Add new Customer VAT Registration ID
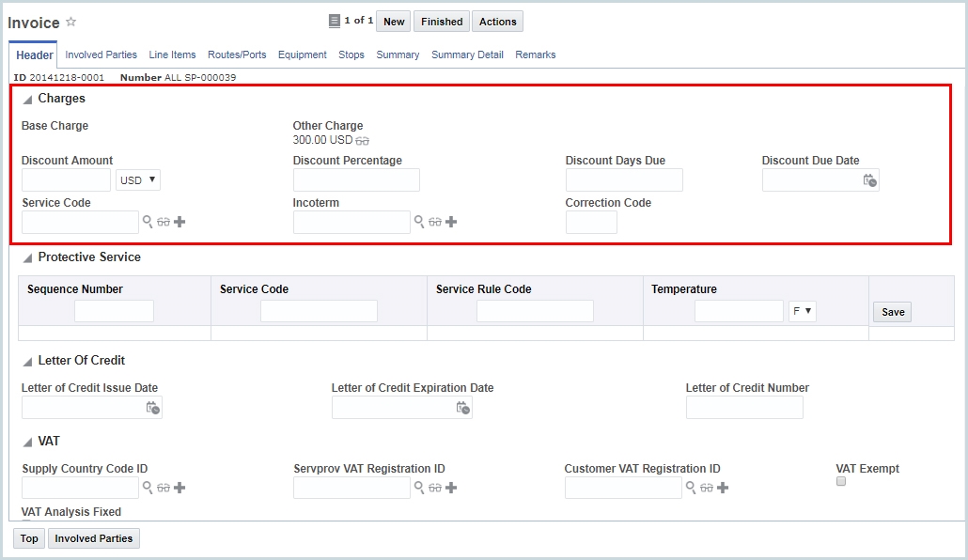Viewport: 968px width, 560px height. tap(723, 488)
